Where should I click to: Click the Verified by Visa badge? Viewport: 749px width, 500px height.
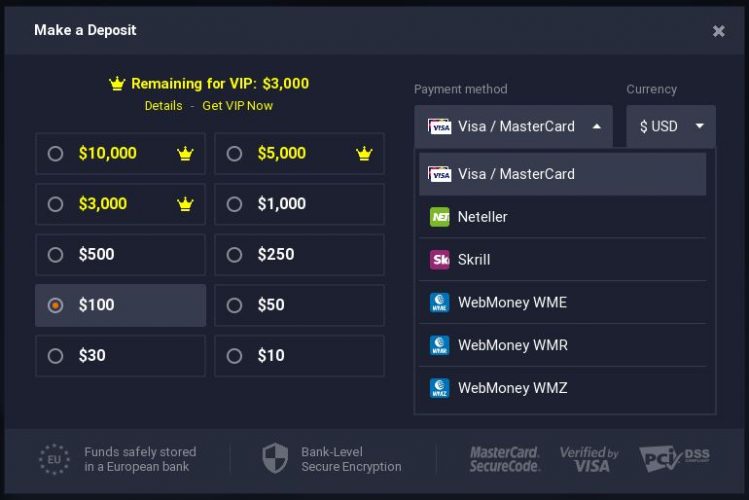point(589,459)
